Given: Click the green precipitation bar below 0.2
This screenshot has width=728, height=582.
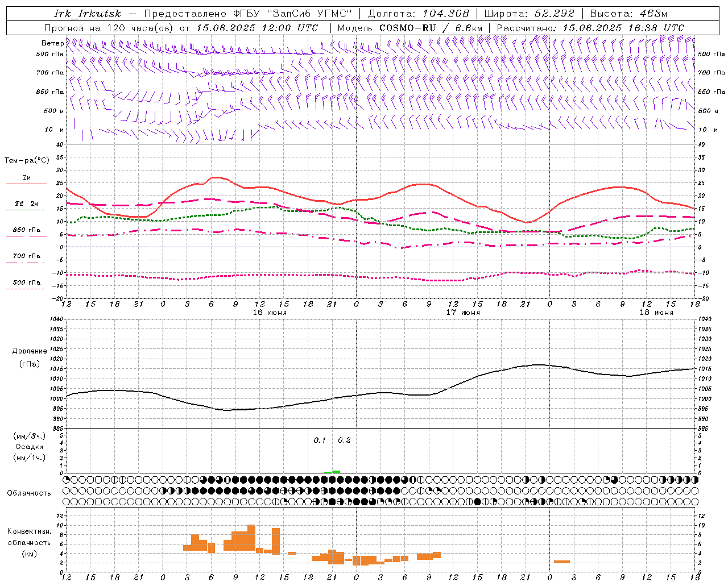Looking at the screenshot, I should coord(336,472).
